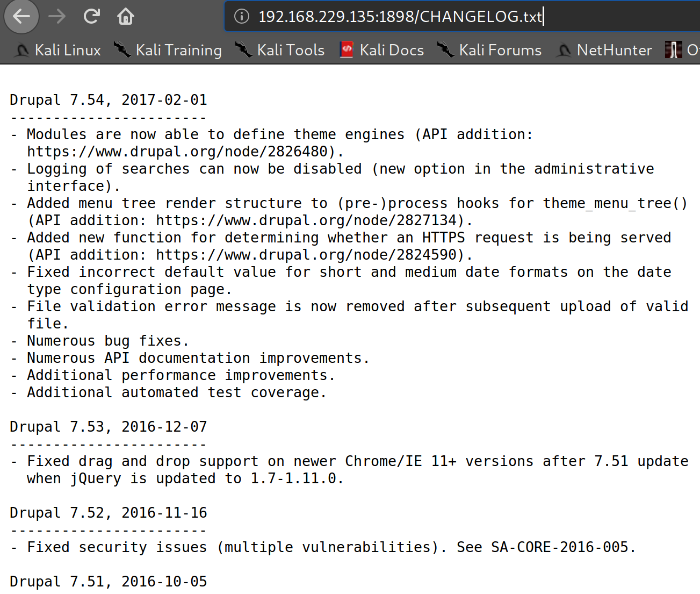
Task: Click the forward navigation arrow
Action: point(56,17)
